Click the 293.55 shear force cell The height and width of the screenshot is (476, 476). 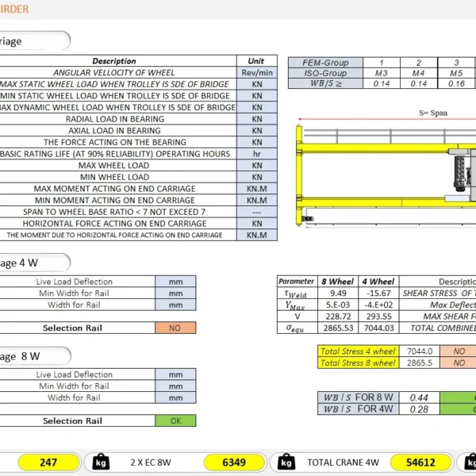click(x=379, y=317)
